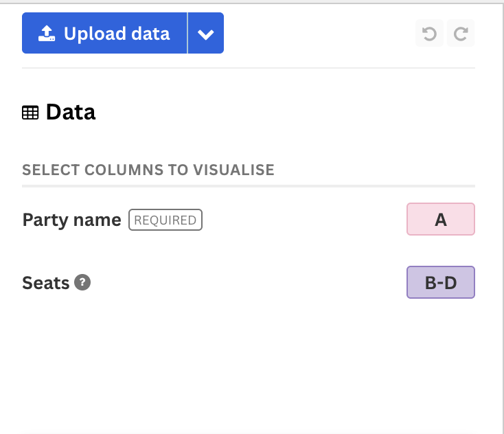Click the counter-clockwise arrow icon
This screenshot has height=434, width=504.
429,34
